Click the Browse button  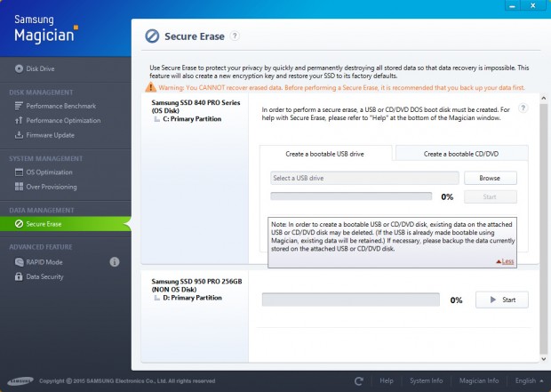pos(491,178)
